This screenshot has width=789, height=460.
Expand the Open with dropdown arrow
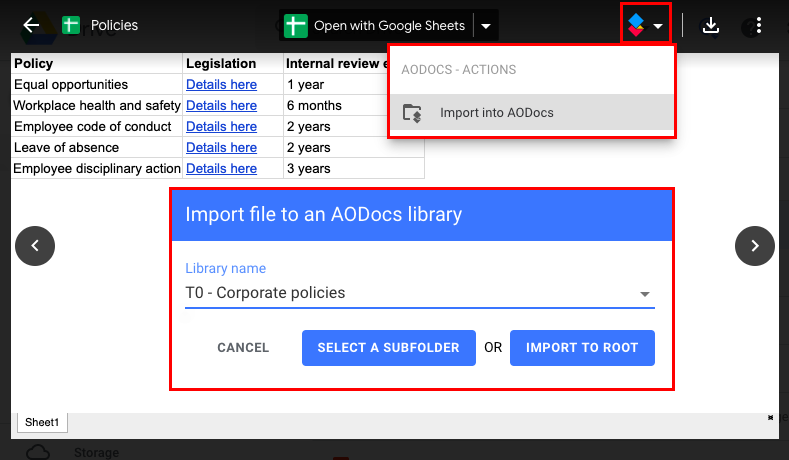coord(486,26)
